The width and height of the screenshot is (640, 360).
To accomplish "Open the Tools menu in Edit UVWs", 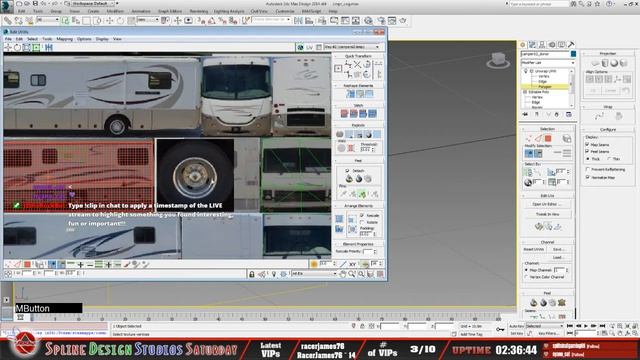I will point(47,39).
